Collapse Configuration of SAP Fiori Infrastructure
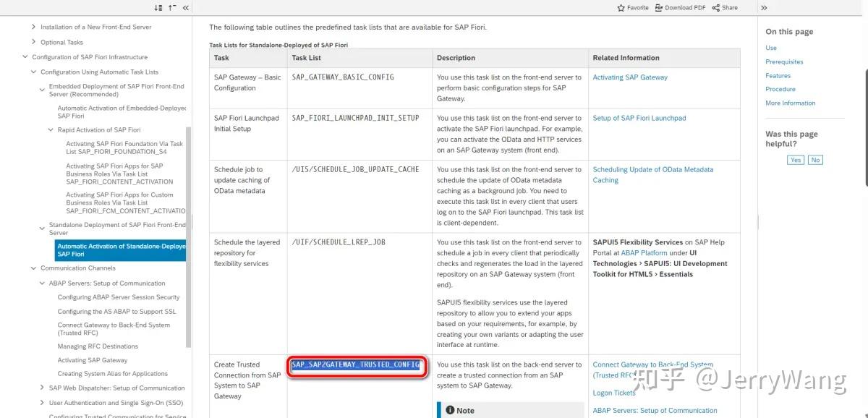The width and height of the screenshot is (868, 418). pos(25,57)
